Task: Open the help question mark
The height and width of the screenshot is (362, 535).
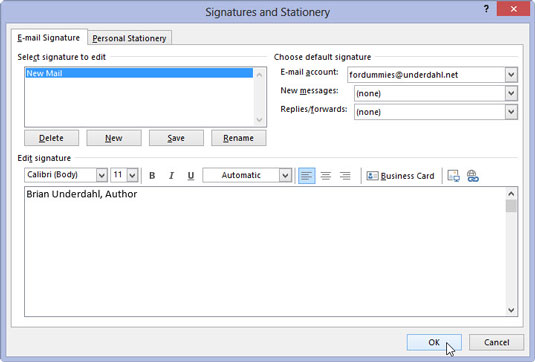Action: tap(486, 9)
